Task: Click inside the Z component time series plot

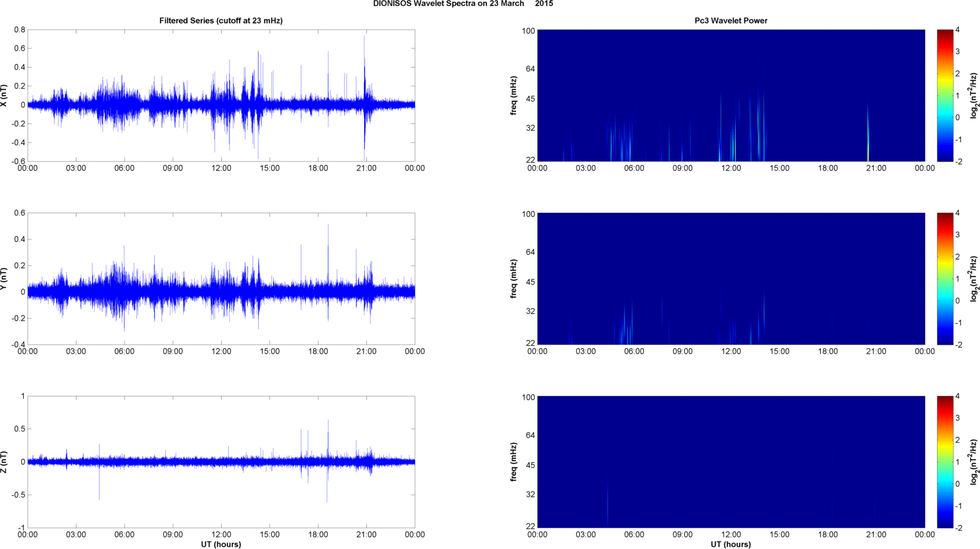Action: pyautogui.click(x=221, y=462)
